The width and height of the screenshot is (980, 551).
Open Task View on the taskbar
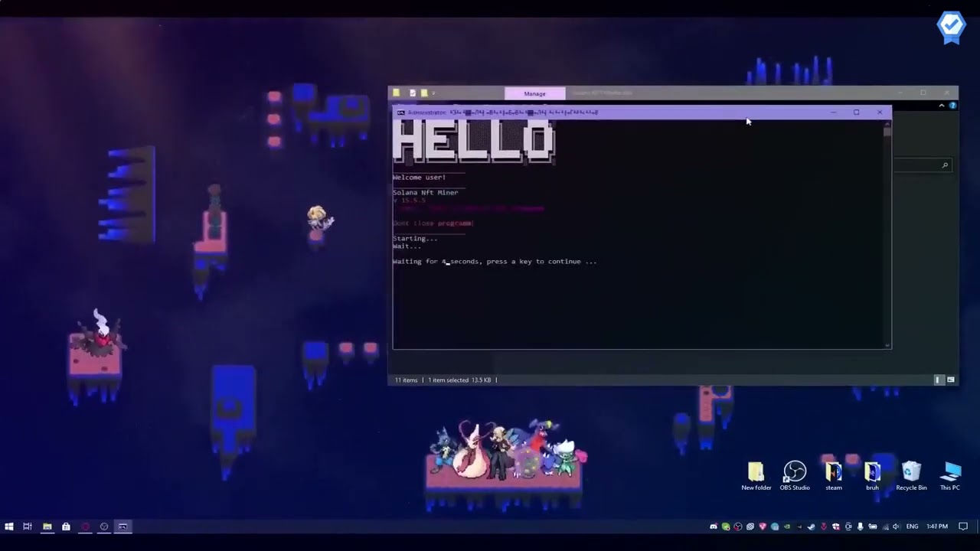coord(28,527)
